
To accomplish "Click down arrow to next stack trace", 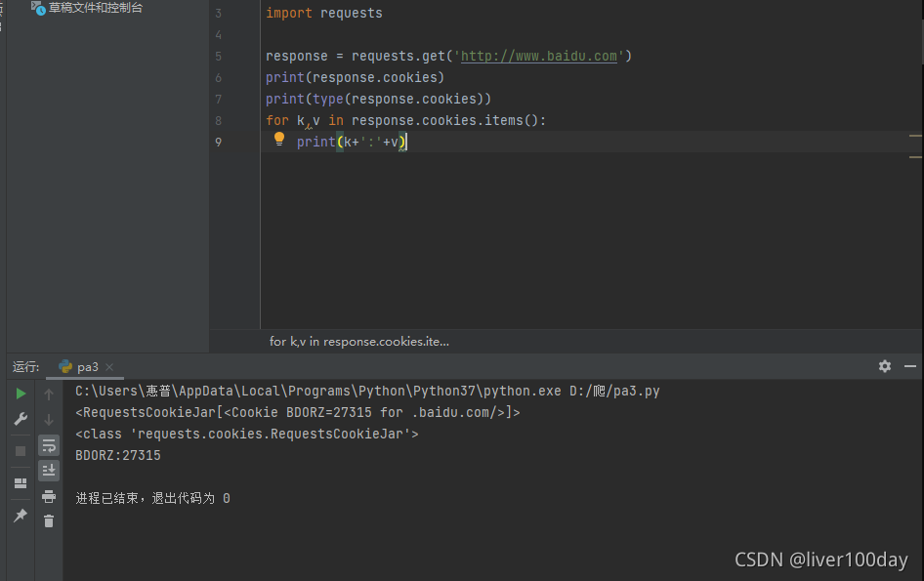I will click(x=49, y=420).
